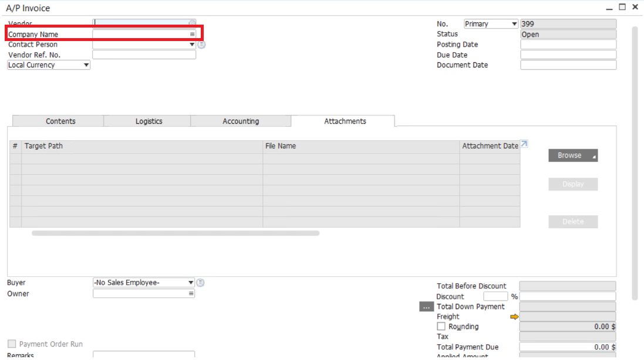The image size is (644, 360).
Task: Click the ellipsis button beside Total Down Payment
Action: (x=426, y=307)
